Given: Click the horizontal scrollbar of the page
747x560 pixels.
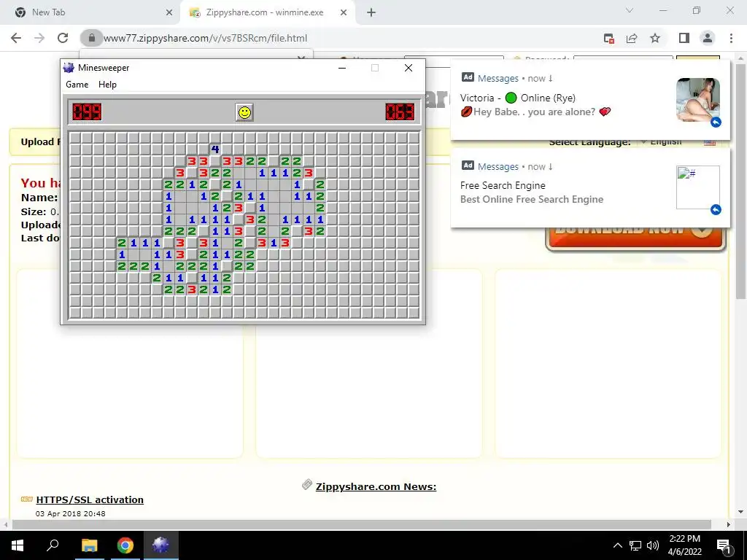Looking at the screenshot, I should tap(361, 524).
